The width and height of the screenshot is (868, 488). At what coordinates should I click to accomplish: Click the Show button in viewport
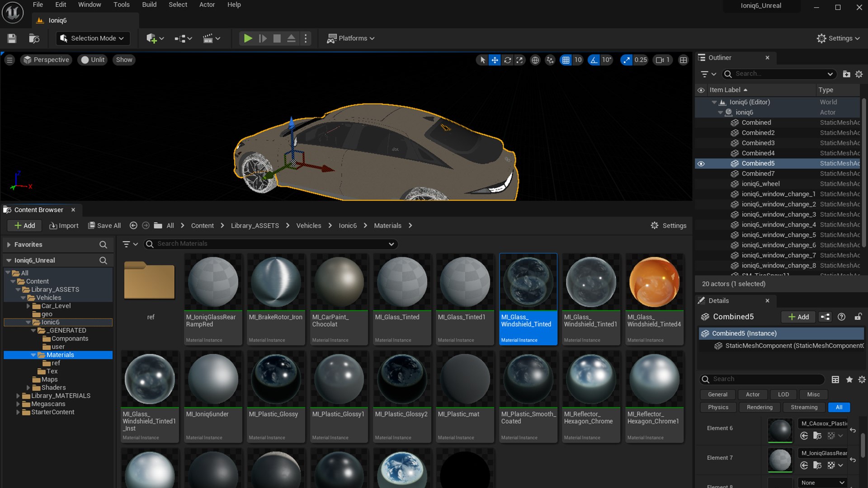124,60
